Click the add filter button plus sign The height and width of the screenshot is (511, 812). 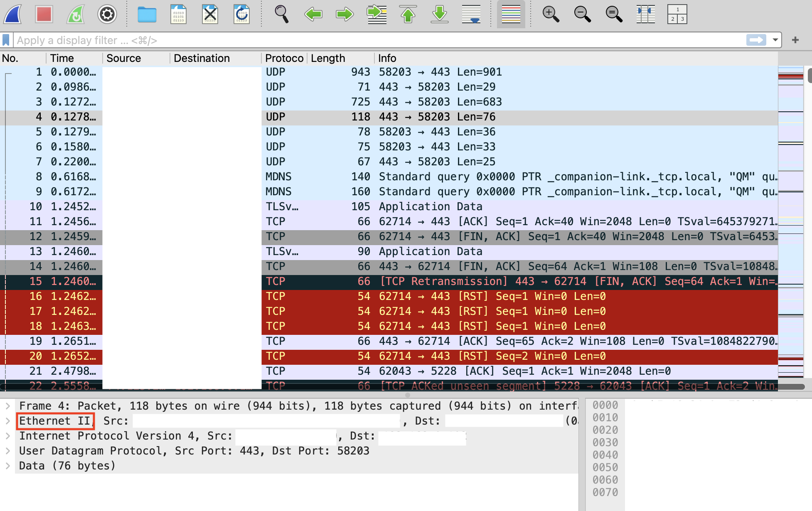(x=795, y=40)
